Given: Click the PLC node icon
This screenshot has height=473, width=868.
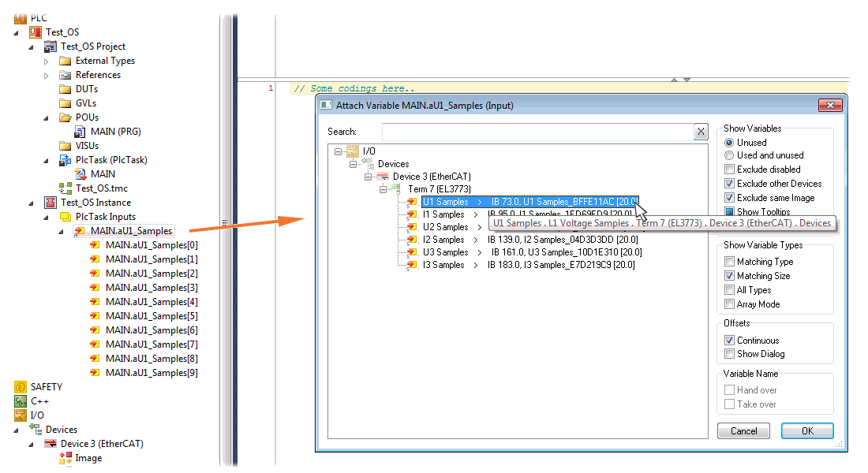Looking at the screenshot, I should pyautogui.click(x=20, y=18).
